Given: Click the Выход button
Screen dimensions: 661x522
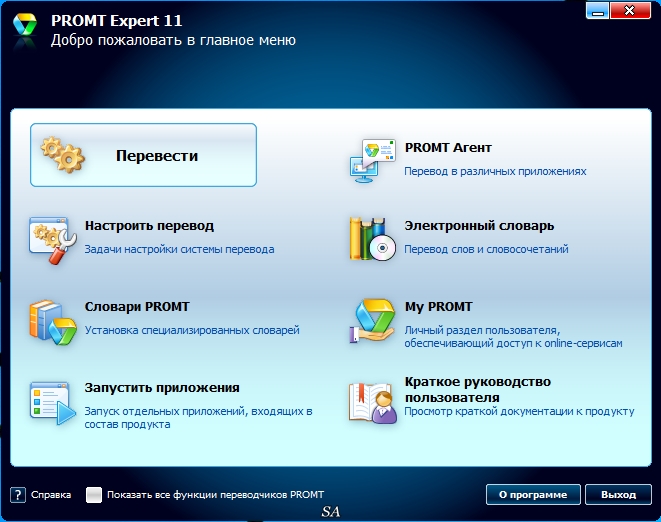Looking at the screenshot, I should (x=618, y=495).
